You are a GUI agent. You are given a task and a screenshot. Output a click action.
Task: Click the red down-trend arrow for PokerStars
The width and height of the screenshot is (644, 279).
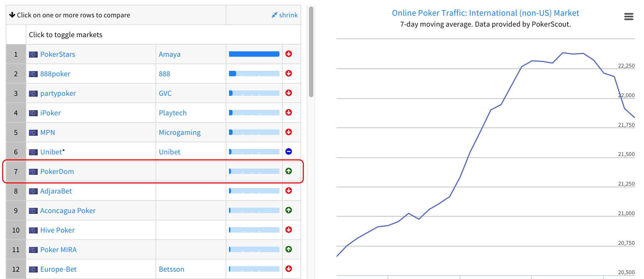click(288, 54)
